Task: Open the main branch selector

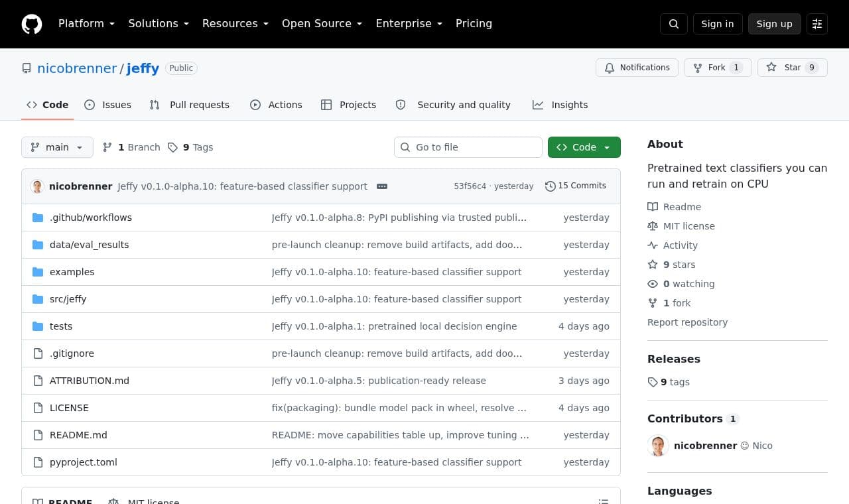Action: [x=57, y=147]
